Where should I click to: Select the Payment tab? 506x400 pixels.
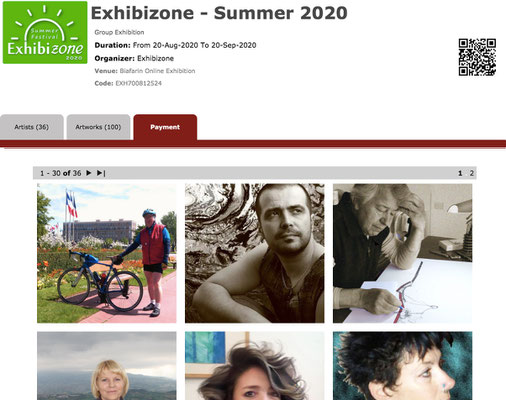point(165,127)
